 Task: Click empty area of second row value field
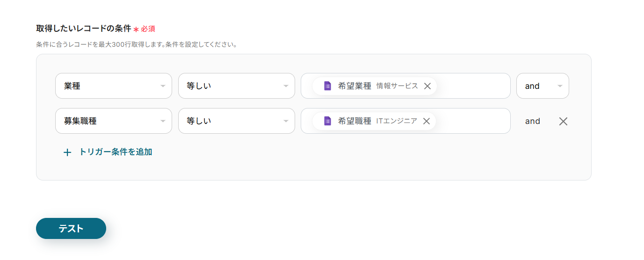pyautogui.click(x=472, y=121)
